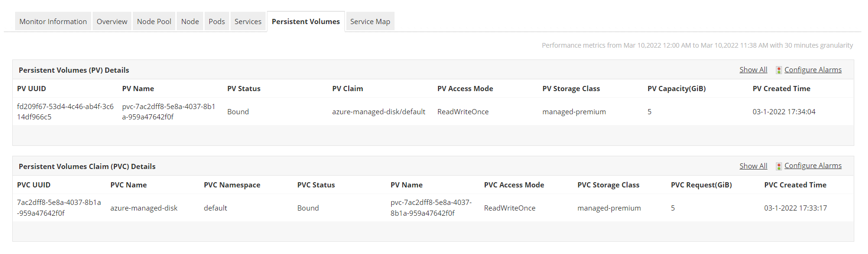Image resolution: width=868 pixels, height=254 pixels.
Task: Click the PVC Created Time column header
Action: (795, 185)
